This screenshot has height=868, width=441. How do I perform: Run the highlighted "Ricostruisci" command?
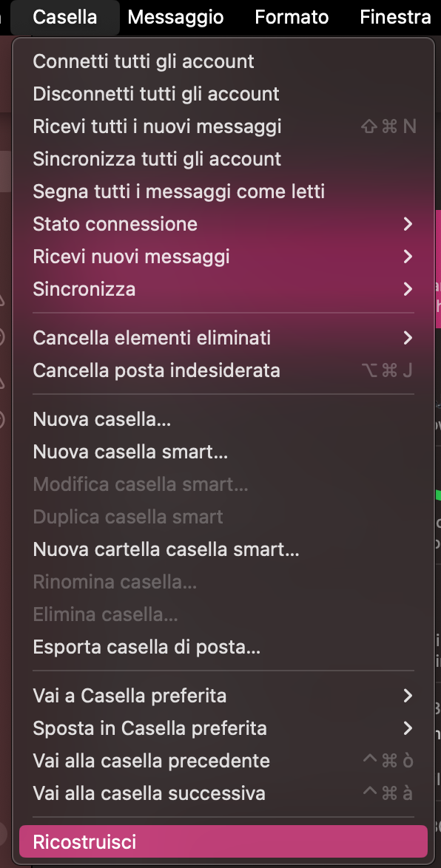pyautogui.click(x=85, y=842)
